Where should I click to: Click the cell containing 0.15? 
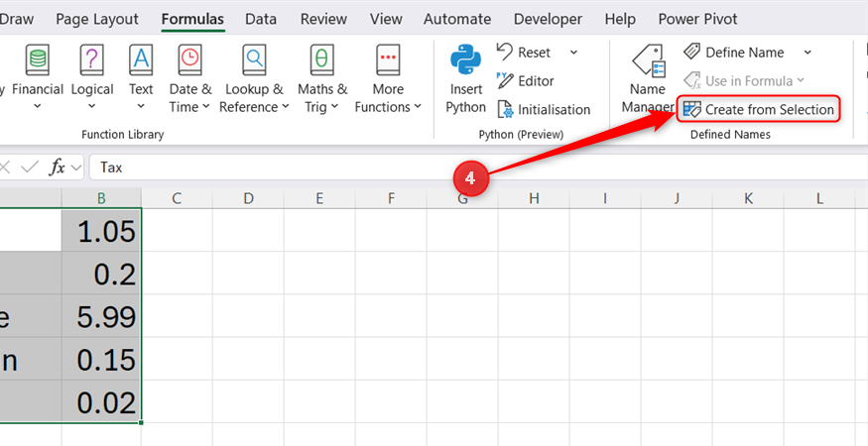tap(101, 359)
